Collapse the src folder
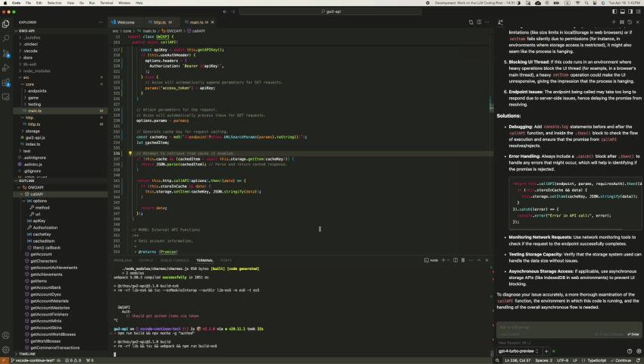644x364 pixels. click(26, 77)
